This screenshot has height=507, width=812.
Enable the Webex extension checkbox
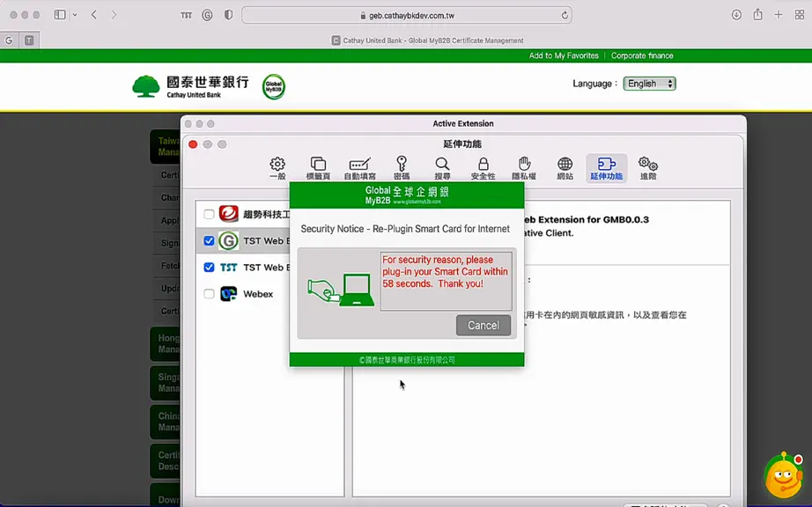209,294
